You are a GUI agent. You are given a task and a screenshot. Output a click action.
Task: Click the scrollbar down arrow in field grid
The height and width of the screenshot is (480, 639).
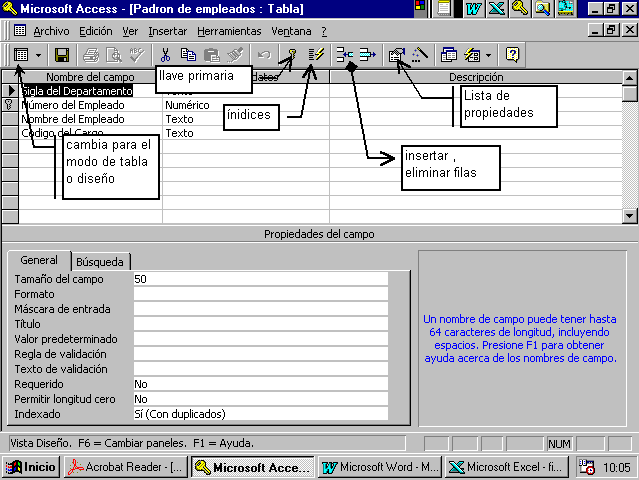click(630, 216)
